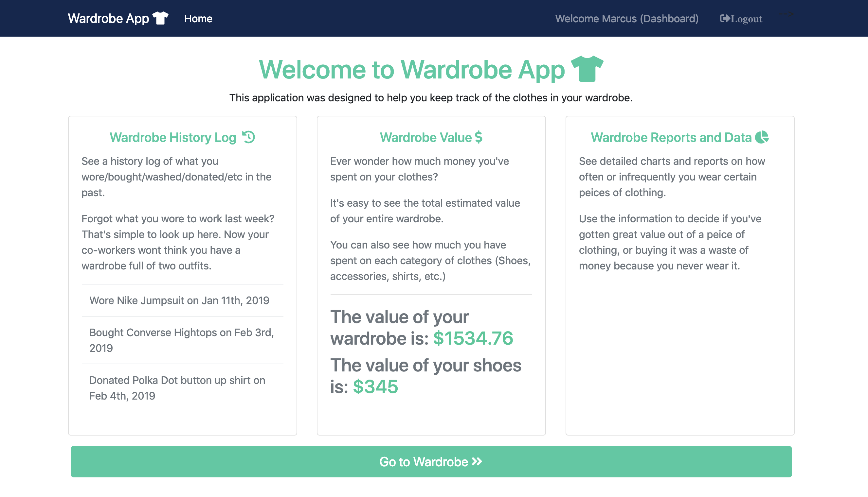
Task: Open Welcome Marcus (Dashboard) link
Action: (x=626, y=18)
